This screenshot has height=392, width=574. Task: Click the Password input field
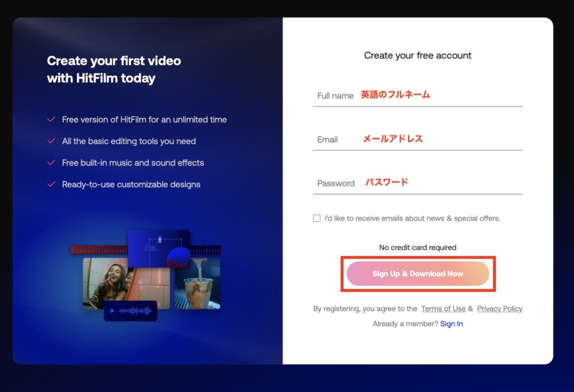click(x=418, y=183)
